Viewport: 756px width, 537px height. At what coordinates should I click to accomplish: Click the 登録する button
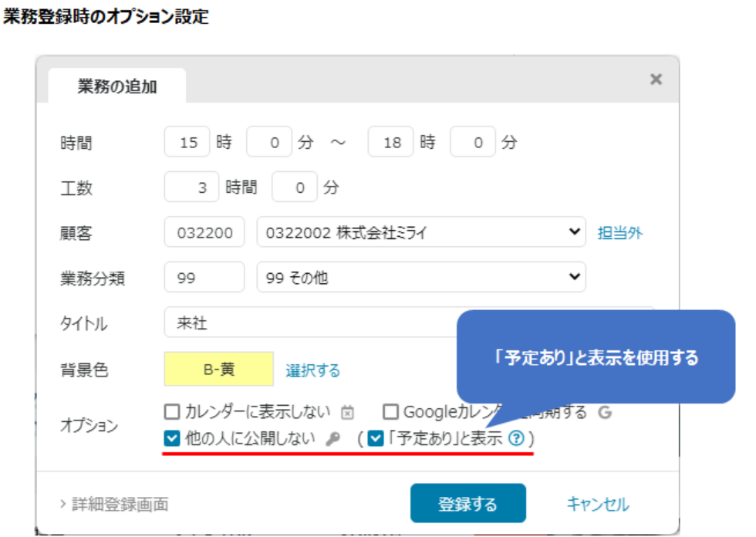(x=467, y=505)
